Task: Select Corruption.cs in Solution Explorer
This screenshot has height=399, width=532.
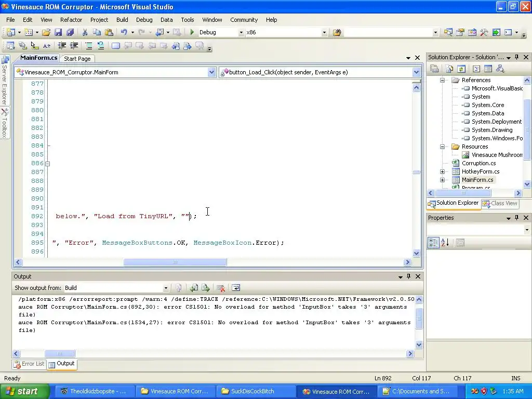Action: point(478,163)
